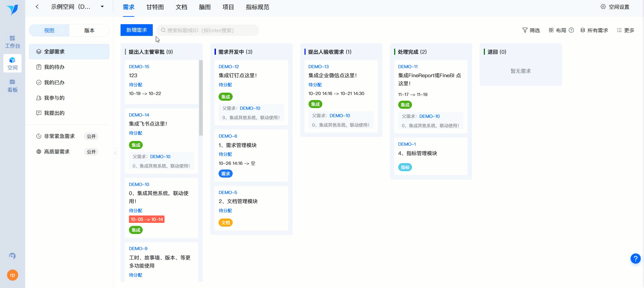This screenshot has width=644, height=288.
Task: Switch to the 项目 tab
Action: pos(228,7)
